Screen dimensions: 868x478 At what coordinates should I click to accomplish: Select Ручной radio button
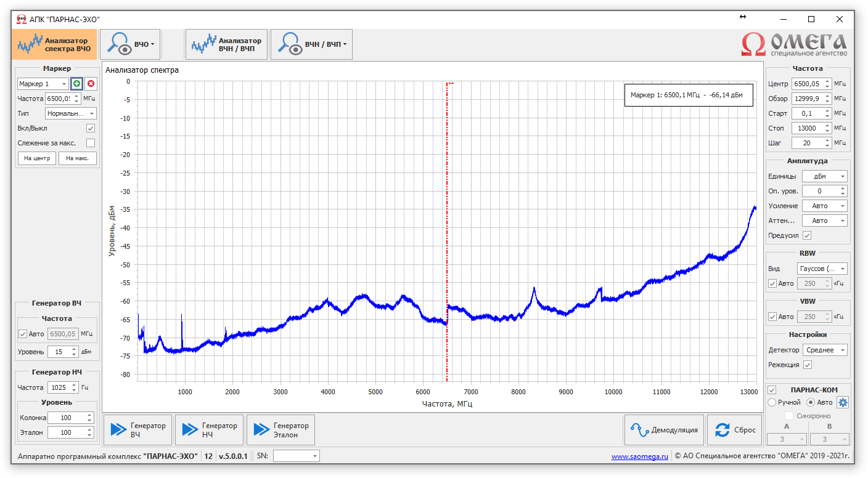[772, 402]
